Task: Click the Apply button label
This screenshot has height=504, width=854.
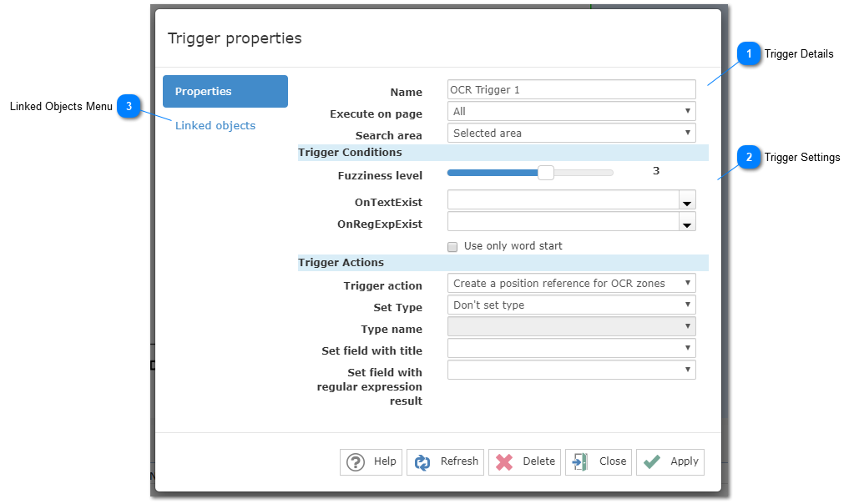Action: click(684, 461)
